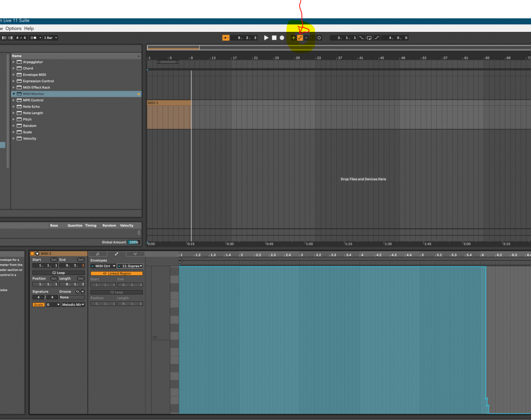Viewport: 531px width, 420px height.
Task: Select the Note Length device
Action: pyautogui.click(x=33, y=113)
